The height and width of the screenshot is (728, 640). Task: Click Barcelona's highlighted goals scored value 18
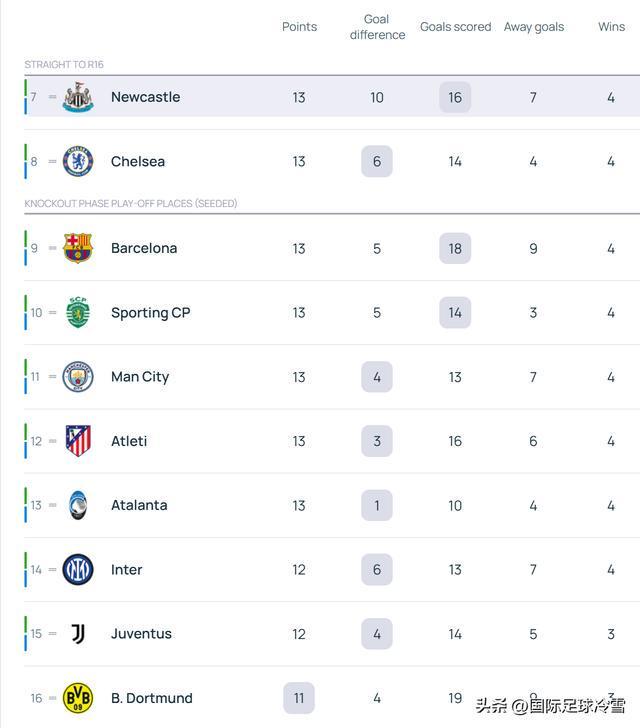pyautogui.click(x=455, y=248)
